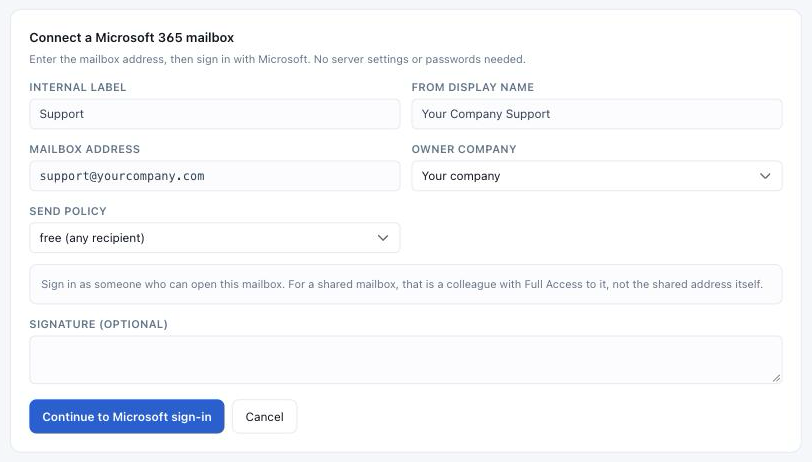Viewport: 812px width, 462px height.
Task: Click the 'MAILBOX ADDRESS' label
Action: 84,149
